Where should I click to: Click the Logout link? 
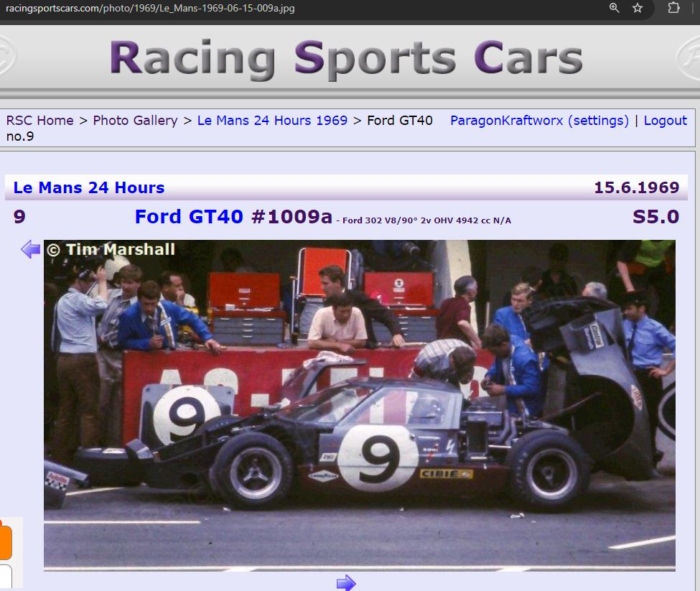[x=665, y=121]
